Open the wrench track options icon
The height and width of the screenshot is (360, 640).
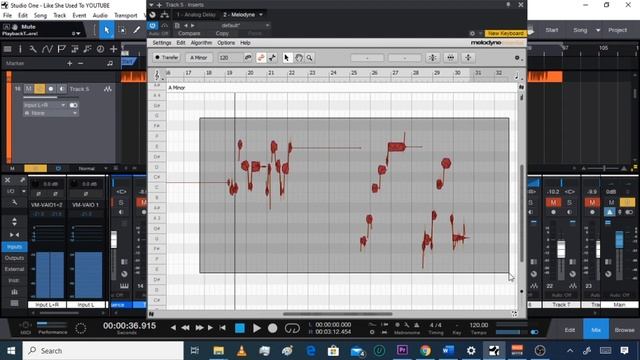33,49
